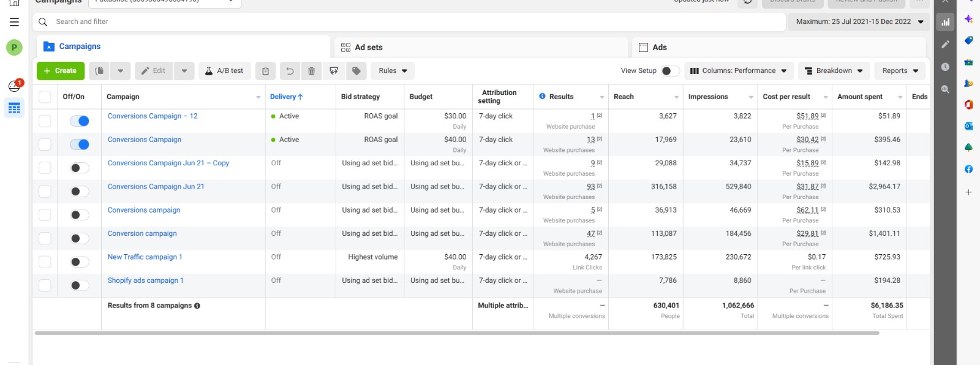Click the undo arrow icon

pyautogui.click(x=290, y=71)
